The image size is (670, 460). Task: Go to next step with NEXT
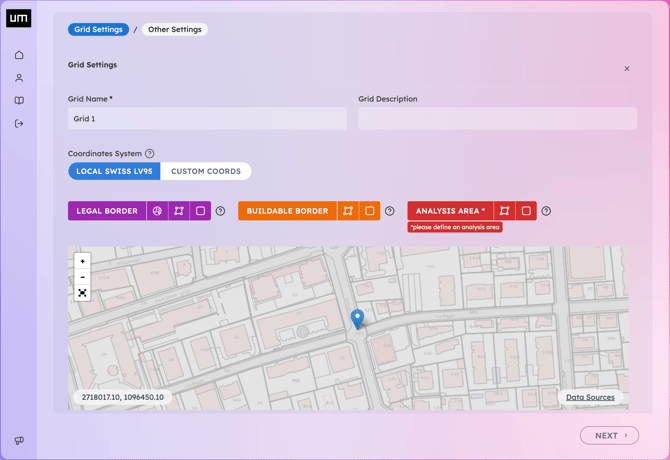609,436
